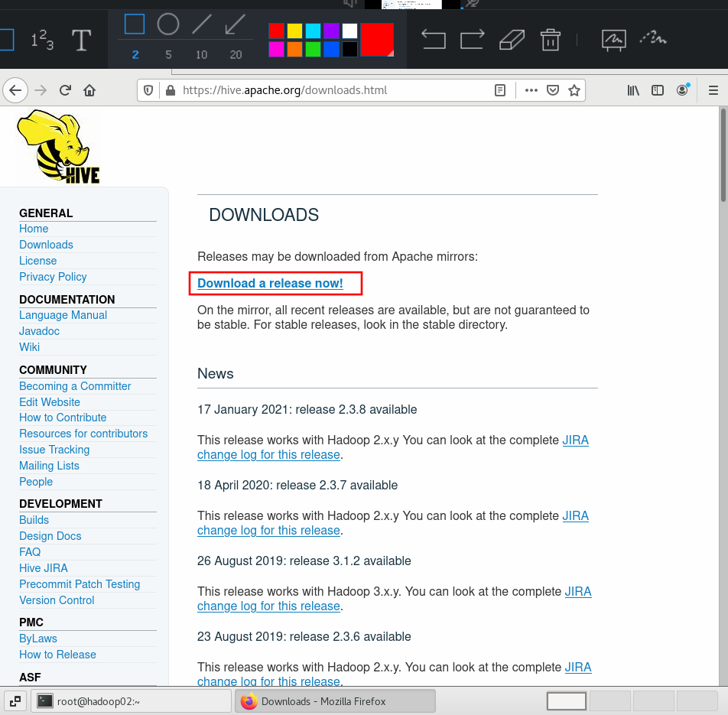Toggle the Firefox sidebar
Viewport: 728px width, 715px height.
click(658, 90)
